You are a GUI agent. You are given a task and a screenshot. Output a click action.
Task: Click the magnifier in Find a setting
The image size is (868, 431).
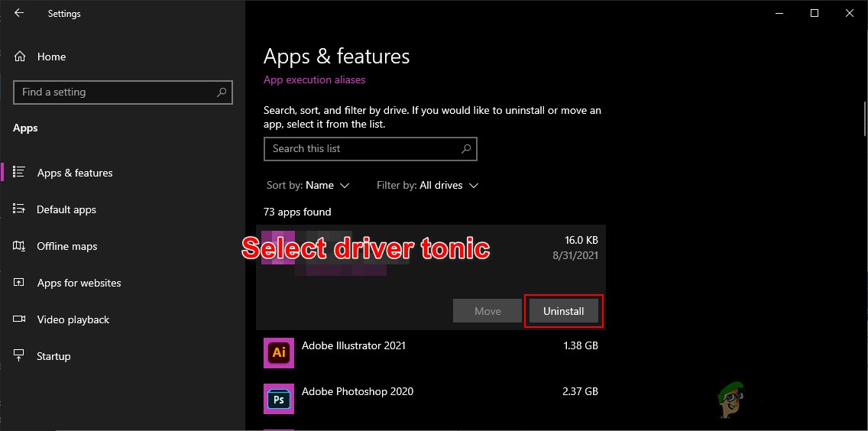(222, 92)
